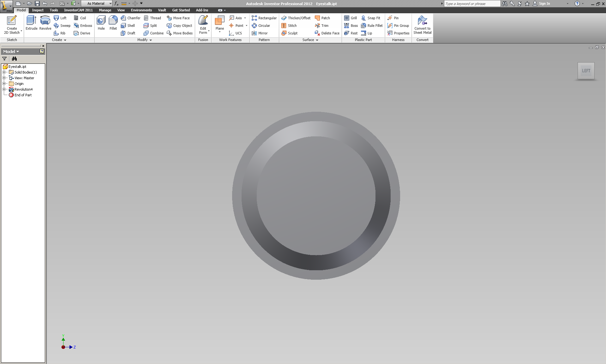Select the Sculpt tool
Screen dimensions: 606x364
coord(290,33)
